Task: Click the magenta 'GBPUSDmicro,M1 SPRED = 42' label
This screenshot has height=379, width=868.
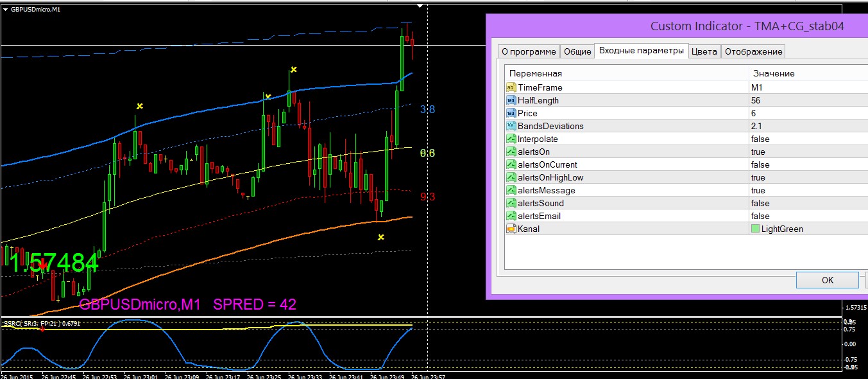Action: [x=187, y=304]
